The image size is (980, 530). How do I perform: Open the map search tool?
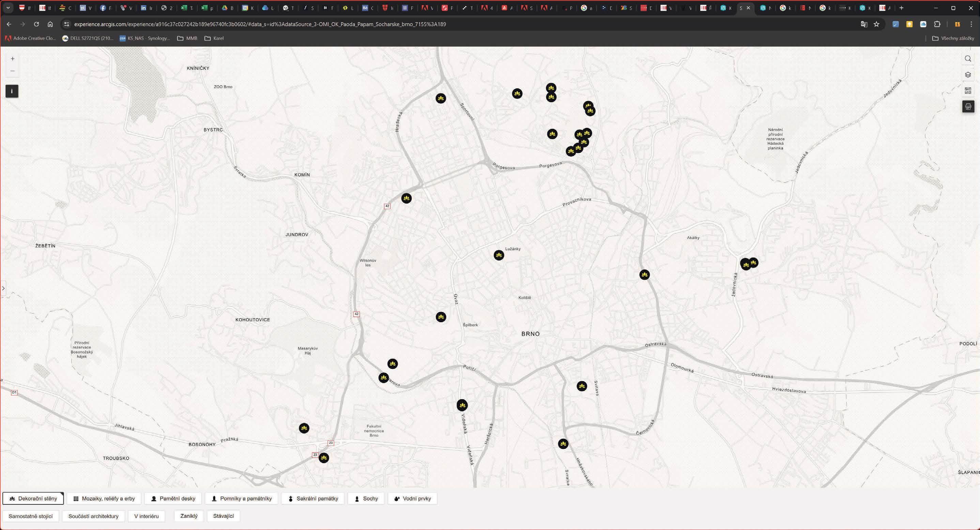[x=968, y=59]
